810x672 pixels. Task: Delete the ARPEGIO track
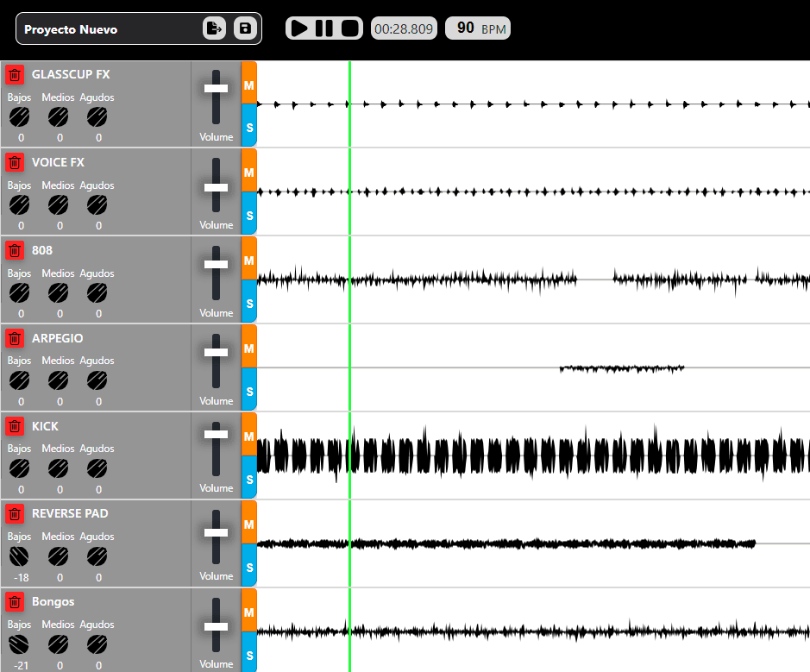tap(15, 338)
